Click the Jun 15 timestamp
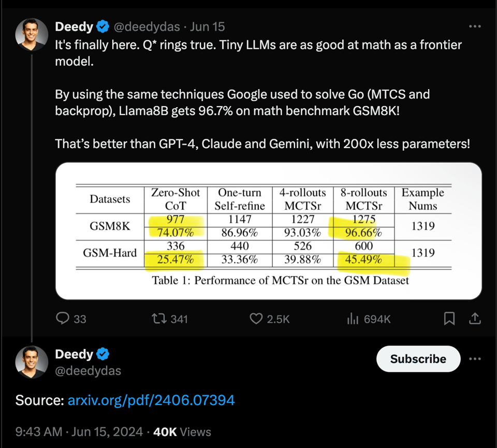497x448 pixels. (x=208, y=26)
